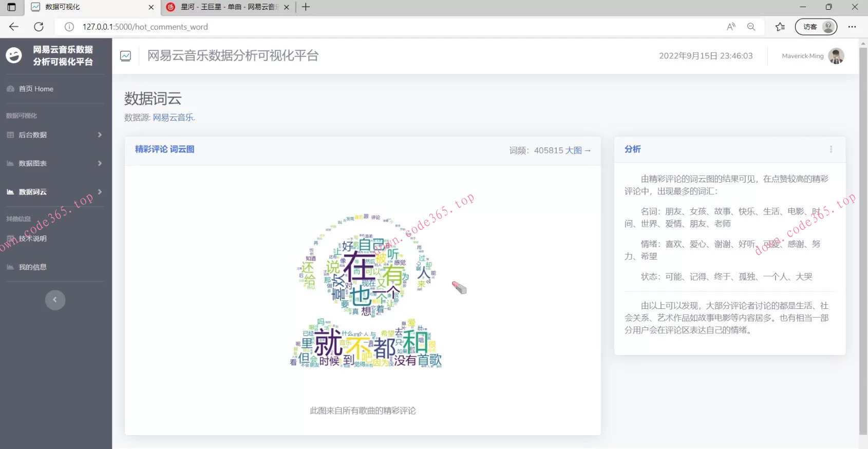Open a new browser tab
Image resolution: width=868 pixels, height=449 pixels.
pos(306,7)
